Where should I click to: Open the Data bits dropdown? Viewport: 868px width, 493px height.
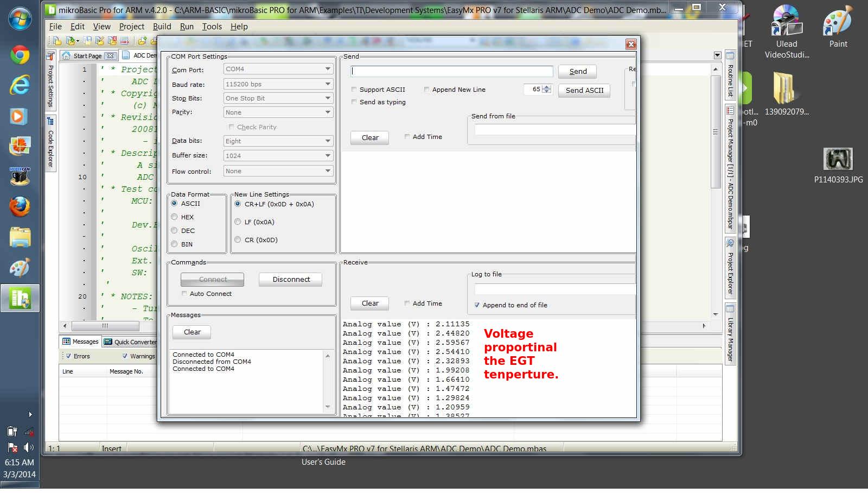pos(278,141)
